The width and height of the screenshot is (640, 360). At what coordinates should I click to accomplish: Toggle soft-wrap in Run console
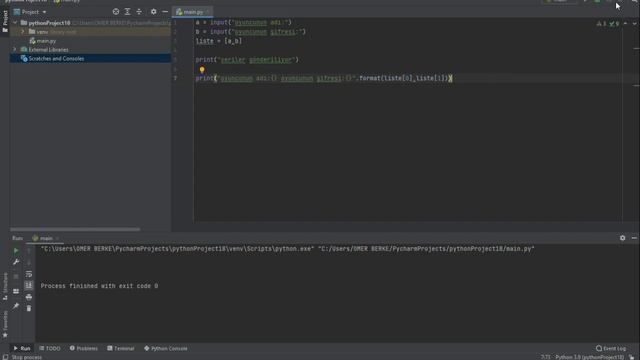(x=29, y=274)
